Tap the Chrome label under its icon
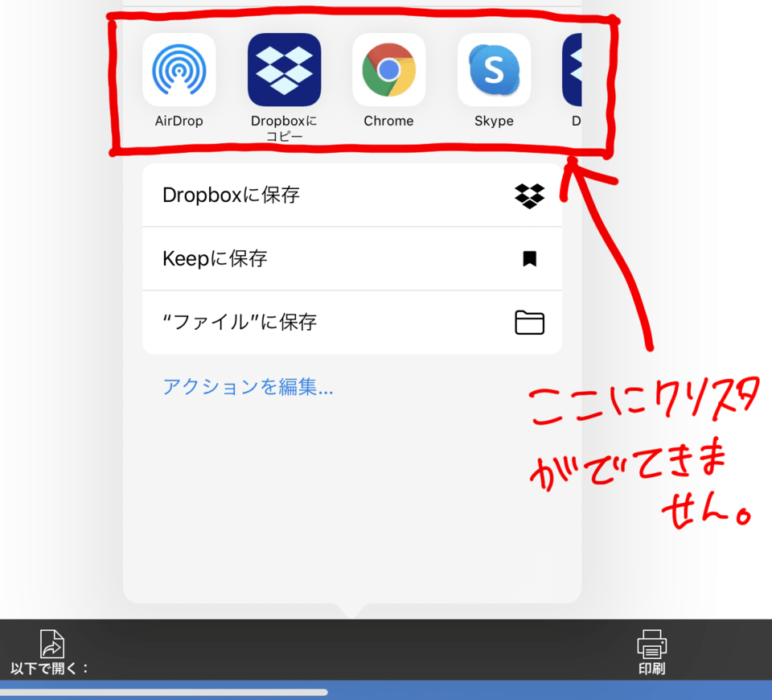The width and height of the screenshot is (772, 700). click(x=388, y=121)
